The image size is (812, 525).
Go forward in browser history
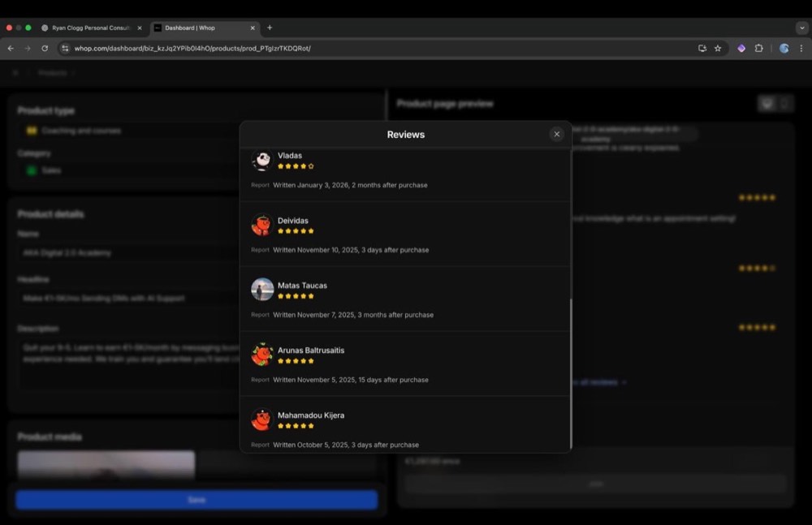pos(28,48)
